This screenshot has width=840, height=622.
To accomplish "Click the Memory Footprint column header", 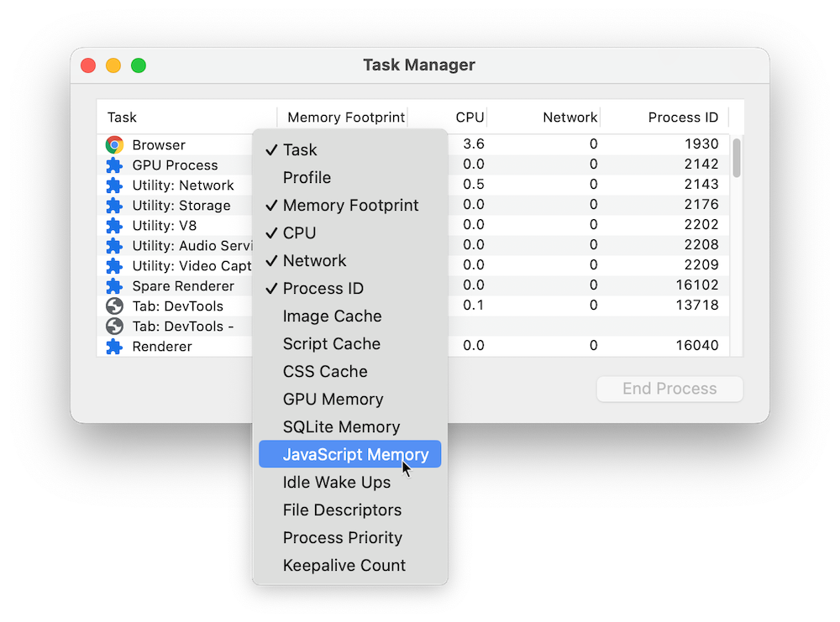I will tap(347, 117).
